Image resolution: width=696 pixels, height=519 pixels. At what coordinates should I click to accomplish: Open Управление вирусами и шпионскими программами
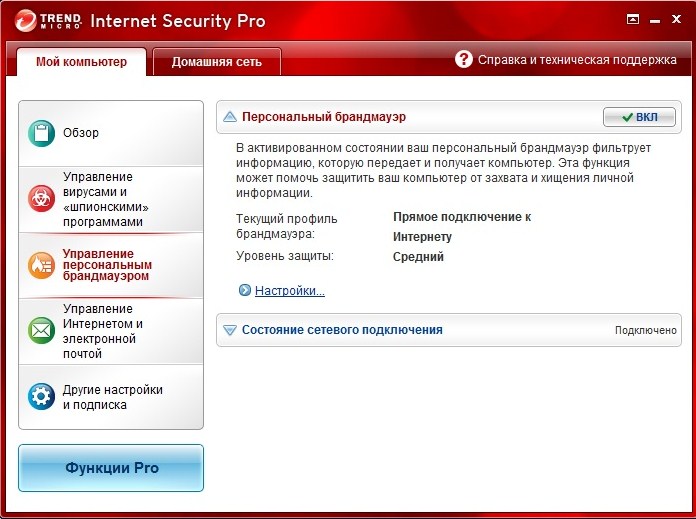click(110, 199)
